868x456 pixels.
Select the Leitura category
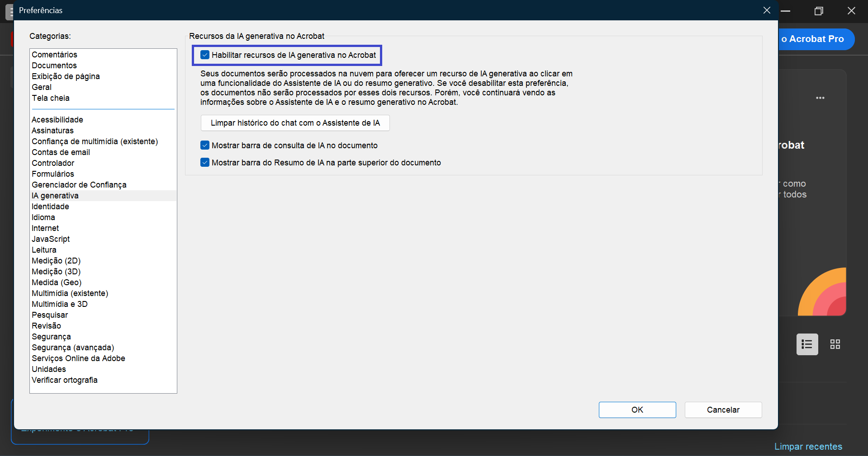pyautogui.click(x=103, y=250)
